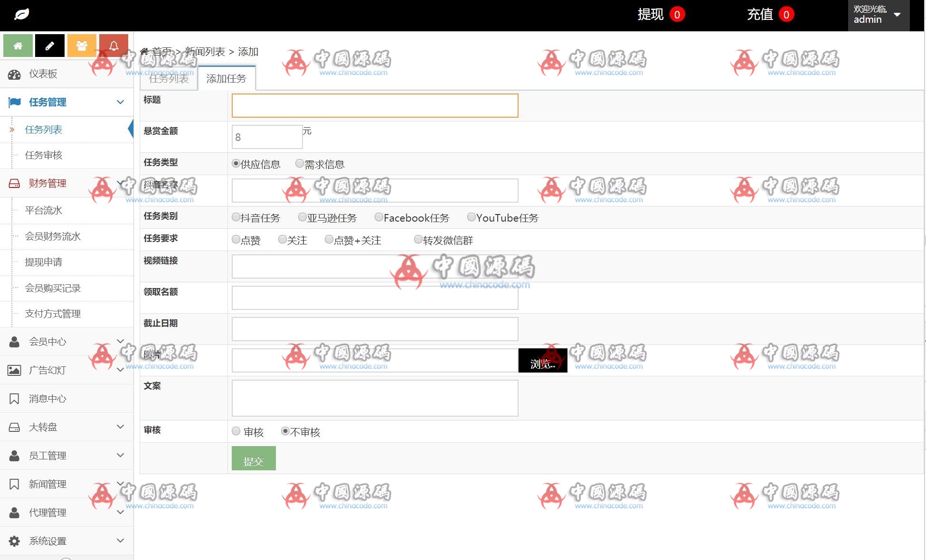
Task: Click the 悬赏金额 amount field
Action: [267, 137]
